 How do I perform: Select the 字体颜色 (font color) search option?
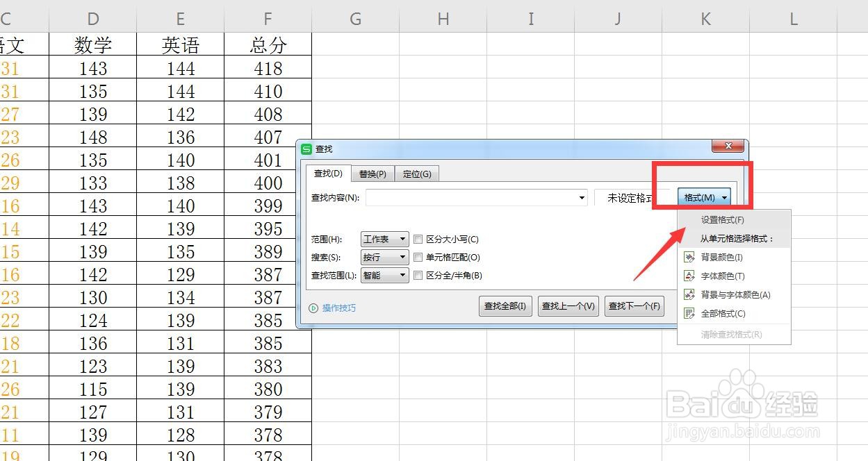pos(723,275)
